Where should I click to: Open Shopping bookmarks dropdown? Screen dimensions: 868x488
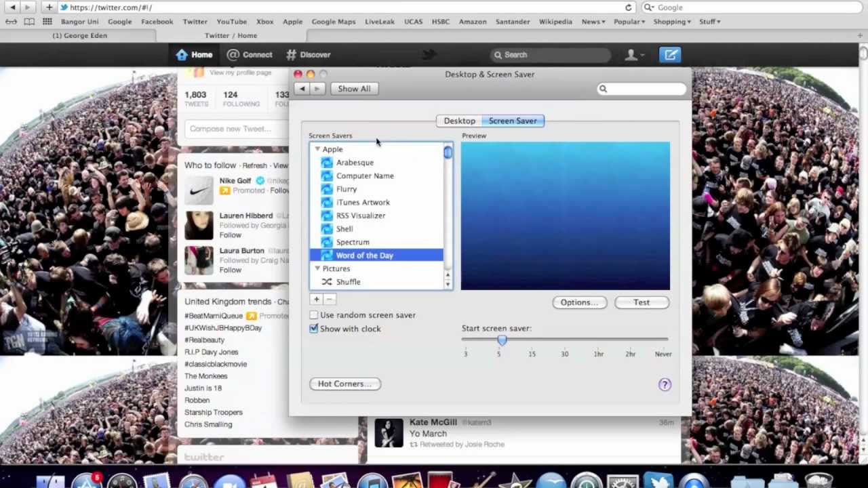tap(672, 22)
